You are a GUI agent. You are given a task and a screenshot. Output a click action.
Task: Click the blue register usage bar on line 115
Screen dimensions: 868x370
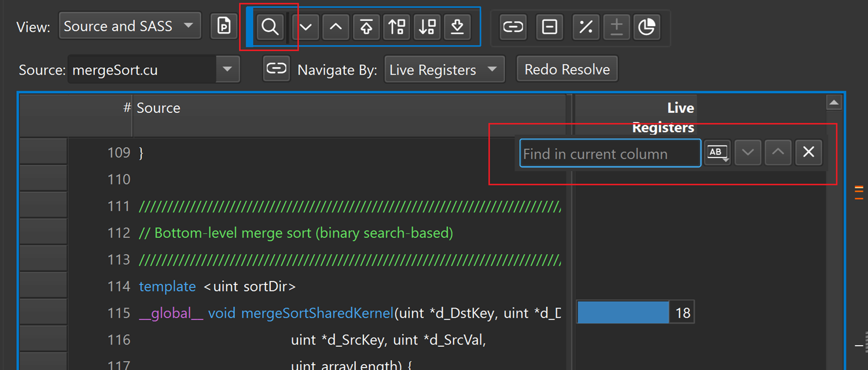coord(623,312)
